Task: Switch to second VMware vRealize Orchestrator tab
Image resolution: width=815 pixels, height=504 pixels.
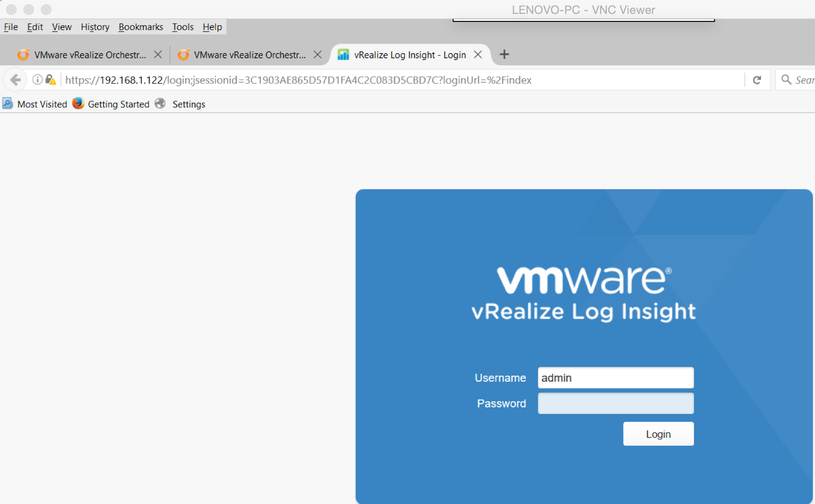Action: (x=249, y=55)
